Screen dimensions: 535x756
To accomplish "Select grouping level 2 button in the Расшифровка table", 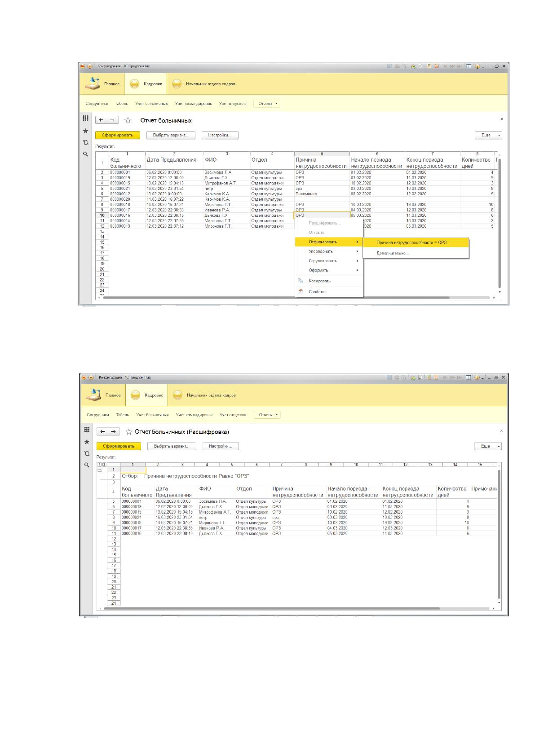I will click(104, 464).
